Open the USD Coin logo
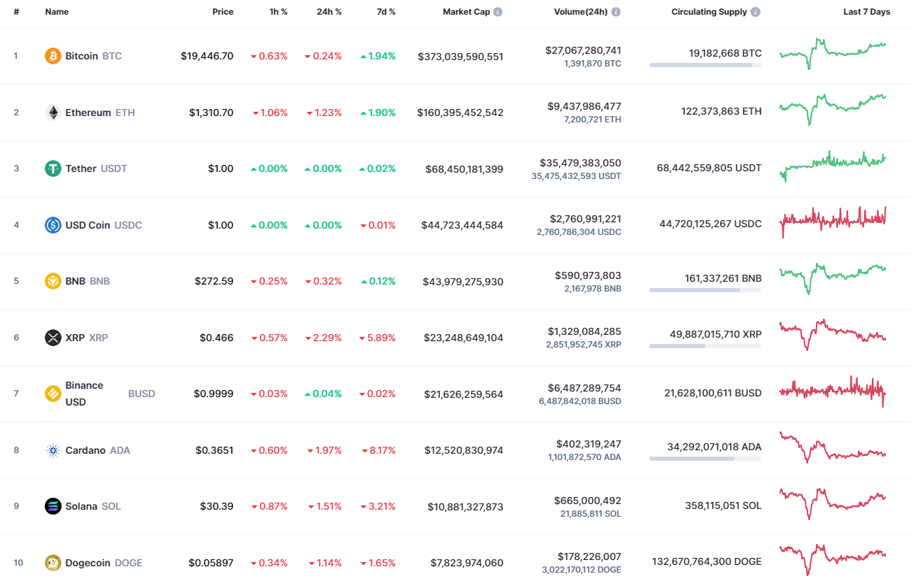This screenshot has width=911, height=588. coord(52,224)
